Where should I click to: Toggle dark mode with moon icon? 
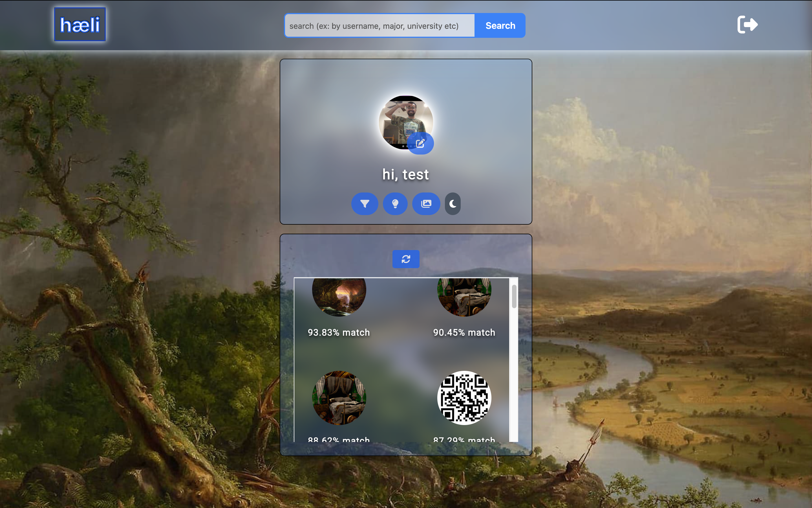tap(453, 203)
